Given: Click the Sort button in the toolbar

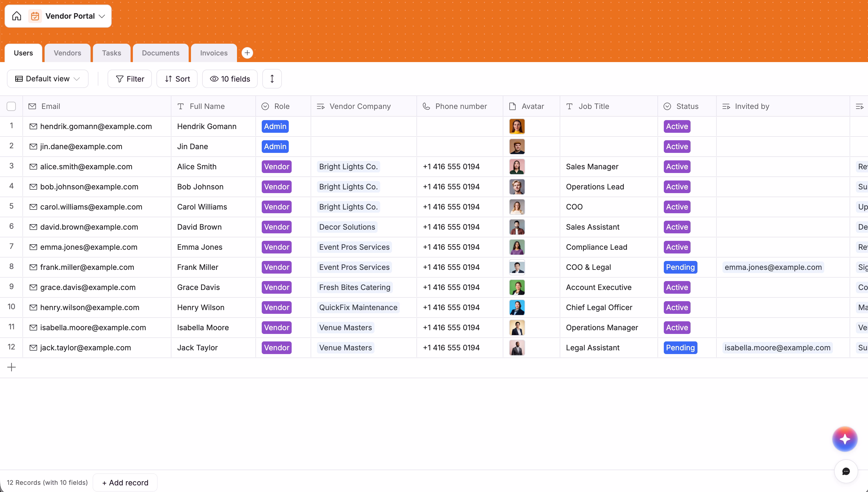Looking at the screenshot, I should tap(177, 79).
